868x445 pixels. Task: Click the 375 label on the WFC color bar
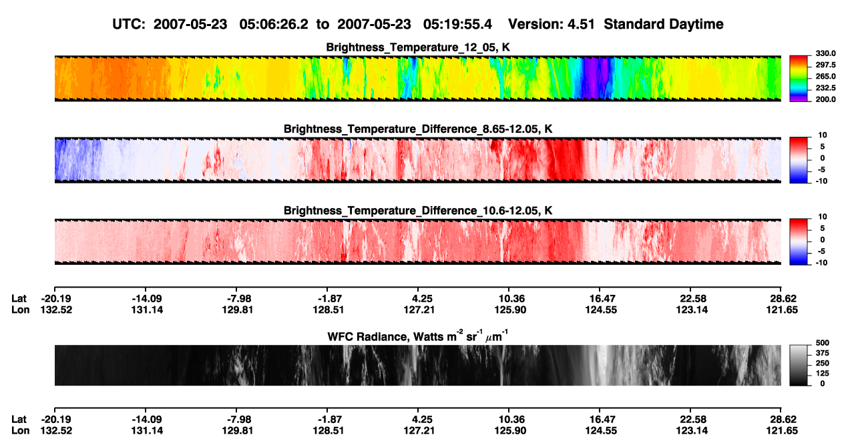[822, 353]
